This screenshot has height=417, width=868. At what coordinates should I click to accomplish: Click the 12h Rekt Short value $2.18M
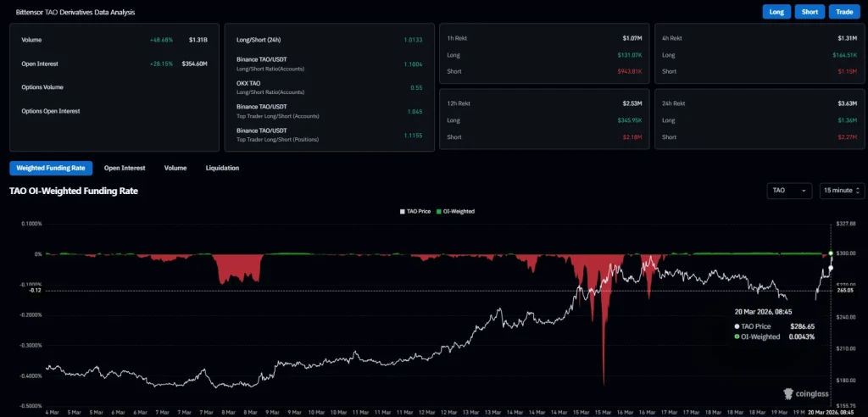632,136
